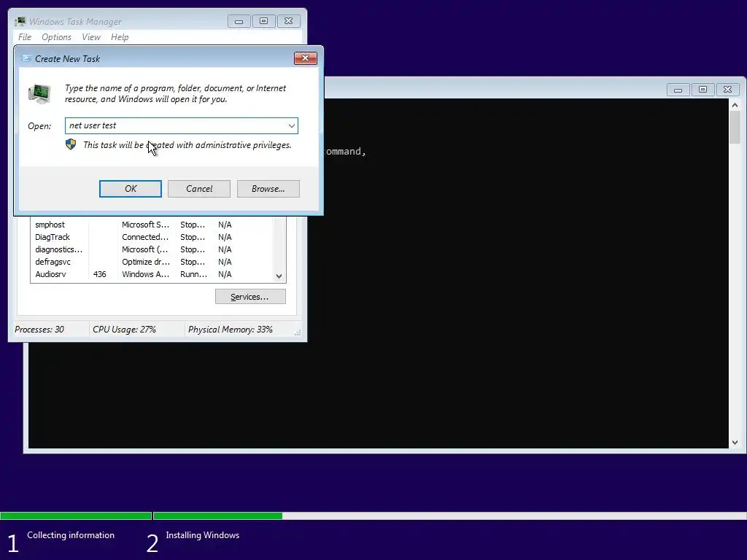Click the UAC shield icon

tap(71, 144)
